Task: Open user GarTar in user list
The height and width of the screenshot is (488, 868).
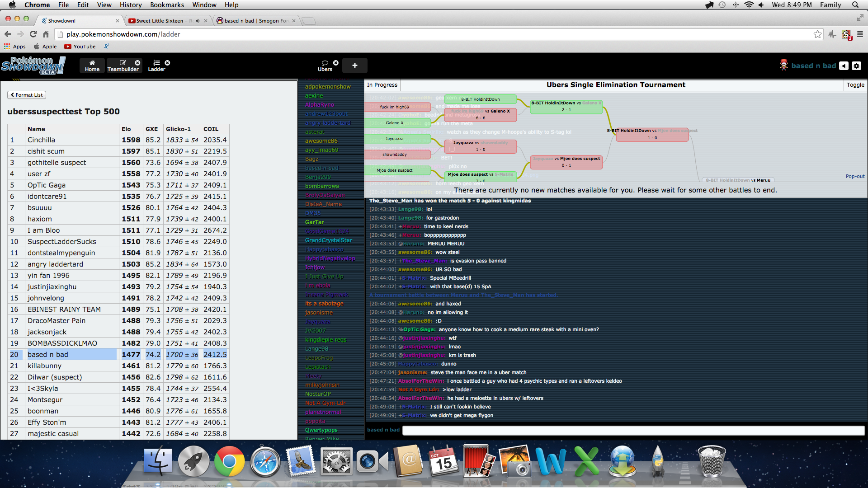Action: click(x=314, y=222)
